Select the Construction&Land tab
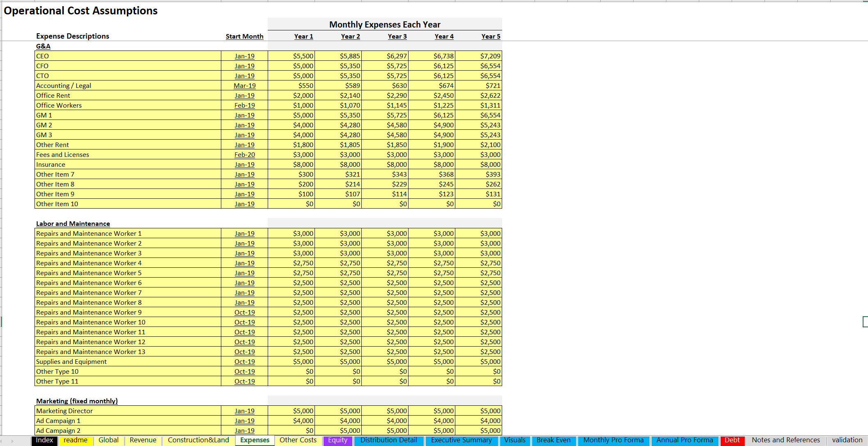Viewport: 868px width, 446px height. point(198,440)
